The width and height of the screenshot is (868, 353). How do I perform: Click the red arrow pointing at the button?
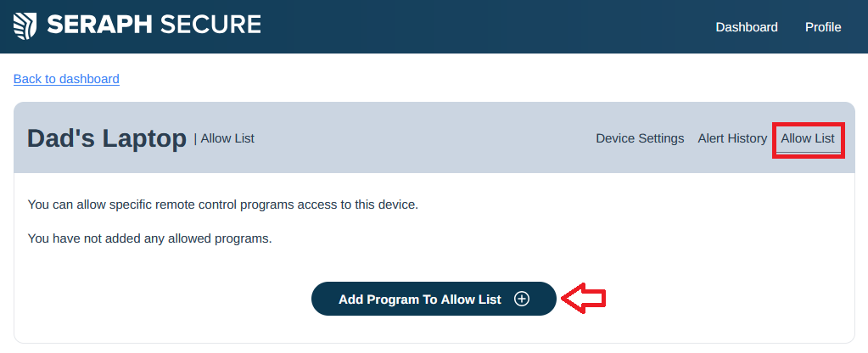coord(584,299)
